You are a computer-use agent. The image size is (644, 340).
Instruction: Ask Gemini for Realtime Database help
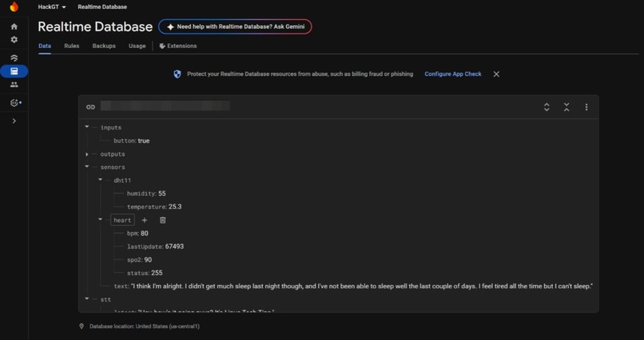click(235, 26)
